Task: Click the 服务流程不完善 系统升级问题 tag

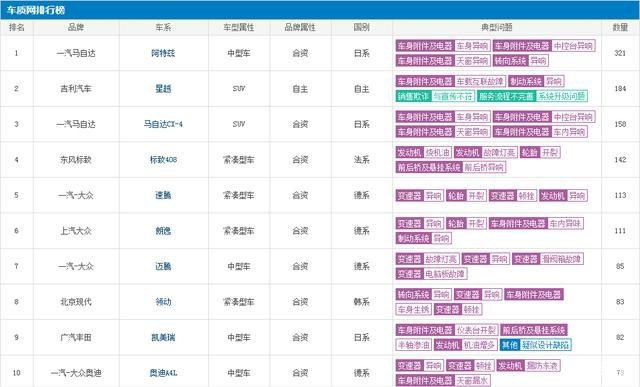Action: click(532, 96)
